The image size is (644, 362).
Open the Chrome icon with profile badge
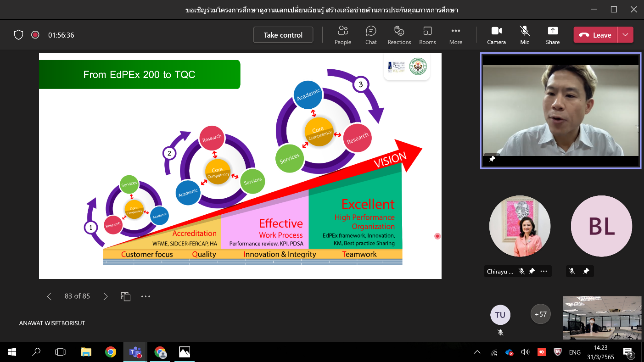tap(160, 352)
